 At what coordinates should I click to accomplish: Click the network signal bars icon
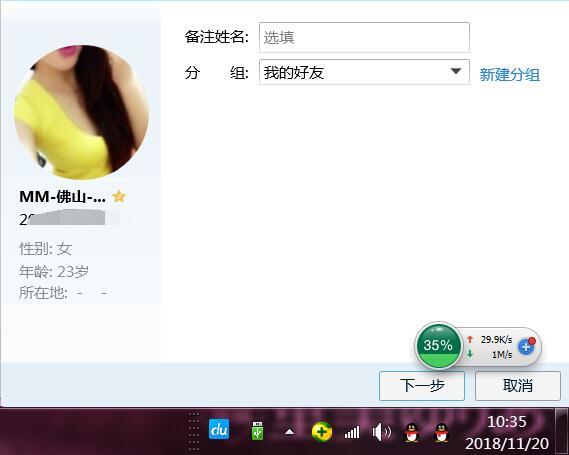click(352, 432)
